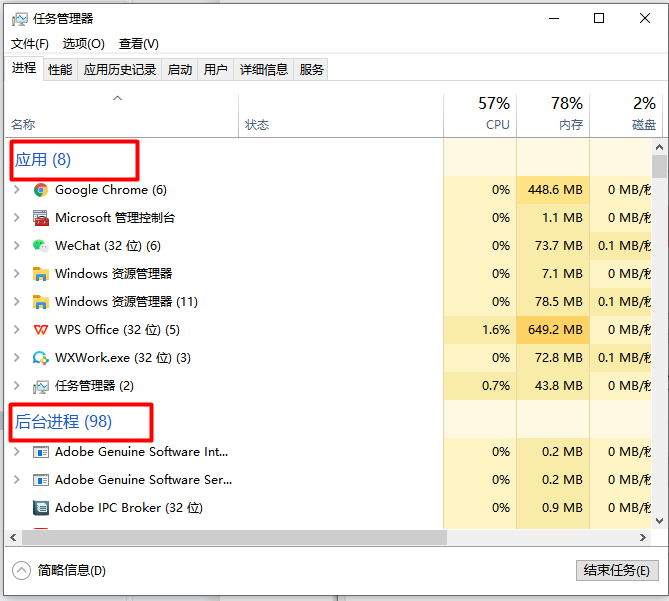Screen dimensions: 669x601
Task: Click the horizontal scrollbar right arrow
Action: [643, 537]
